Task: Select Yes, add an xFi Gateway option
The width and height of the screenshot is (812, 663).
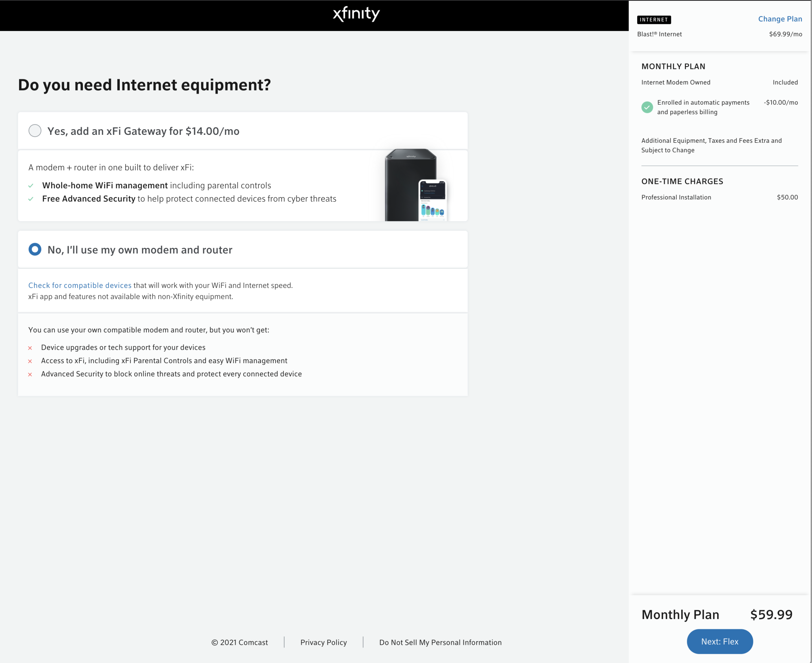Action: pyautogui.click(x=35, y=130)
